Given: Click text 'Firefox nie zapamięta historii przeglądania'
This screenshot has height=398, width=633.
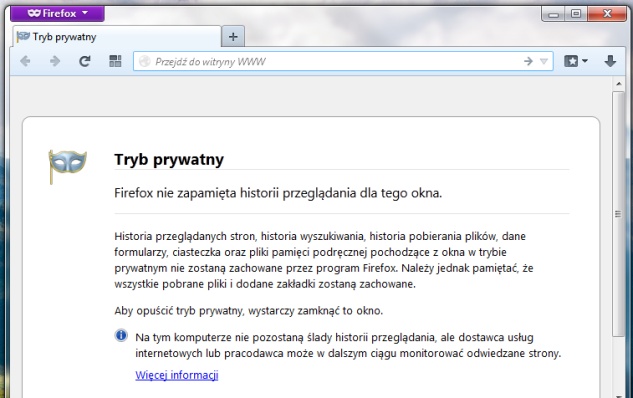Looking at the screenshot, I should (235, 193).
